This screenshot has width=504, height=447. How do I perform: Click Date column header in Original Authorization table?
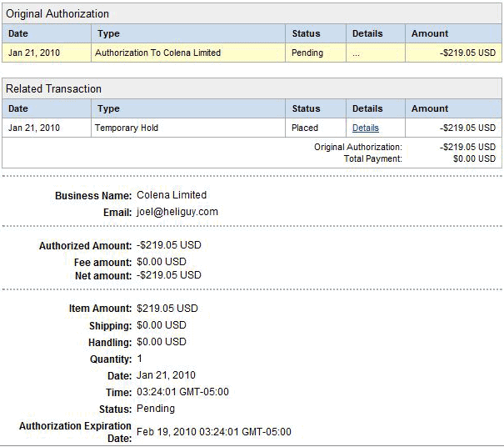point(18,34)
